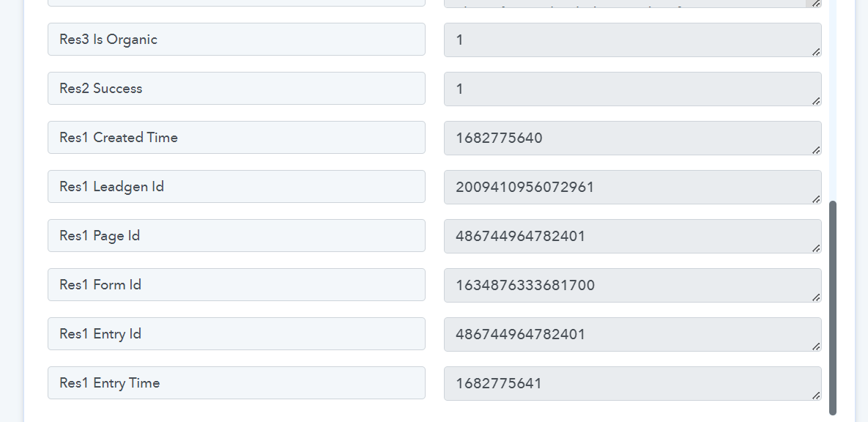Select the value 1682775641 text area
The image size is (868, 422).
click(633, 383)
